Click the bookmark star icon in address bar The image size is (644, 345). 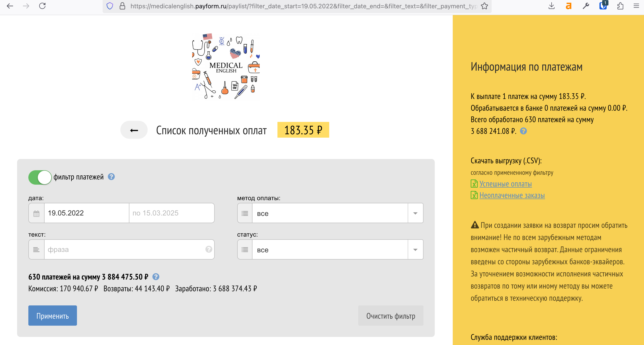coord(484,6)
